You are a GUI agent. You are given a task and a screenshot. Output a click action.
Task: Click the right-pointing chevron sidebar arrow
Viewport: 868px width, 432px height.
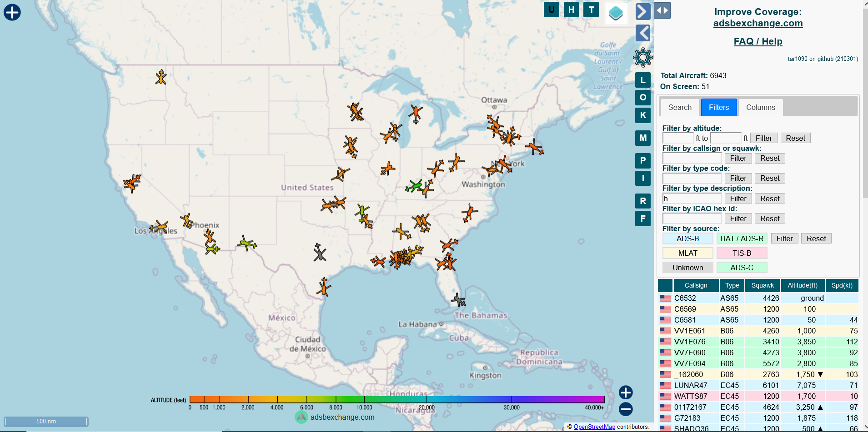(x=642, y=11)
